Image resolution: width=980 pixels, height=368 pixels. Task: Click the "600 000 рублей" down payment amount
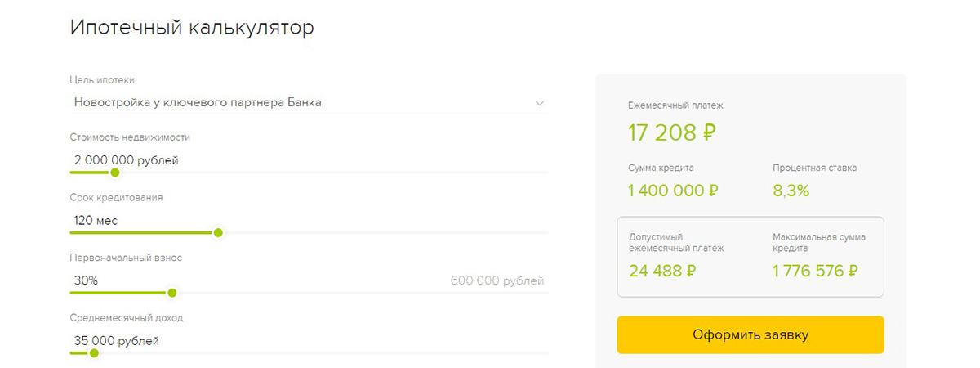497,281
